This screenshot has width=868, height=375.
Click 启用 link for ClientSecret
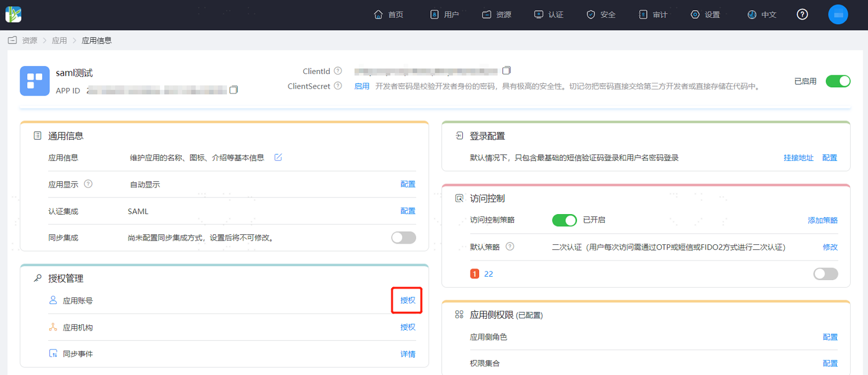click(x=362, y=86)
